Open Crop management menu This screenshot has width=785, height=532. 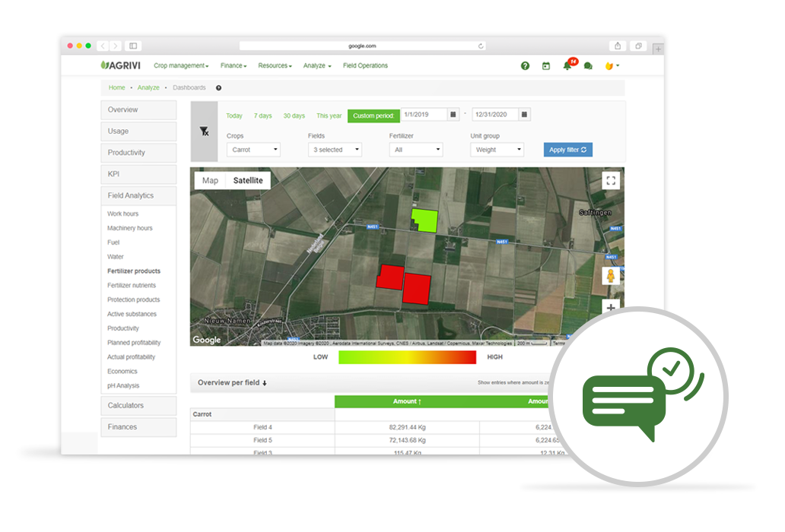pos(181,65)
